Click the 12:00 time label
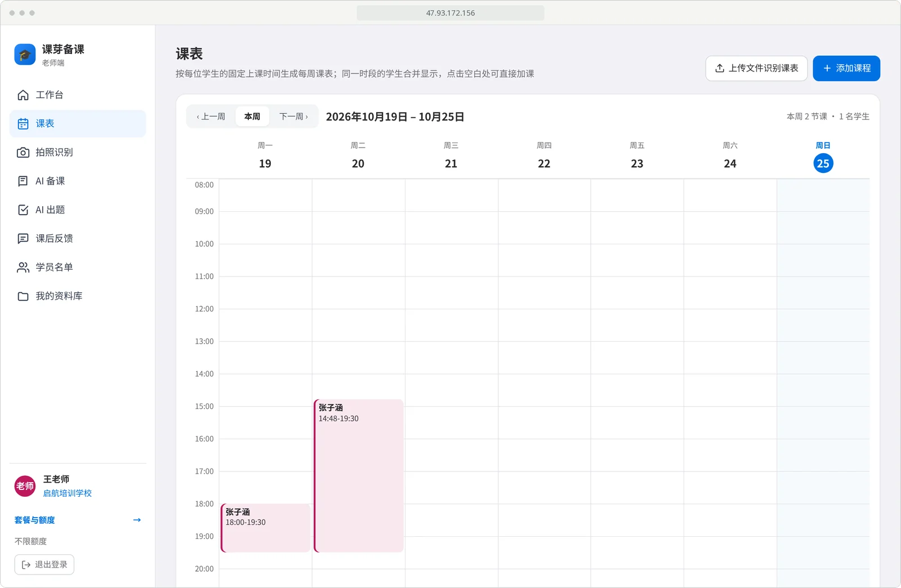 click(204, 309)
